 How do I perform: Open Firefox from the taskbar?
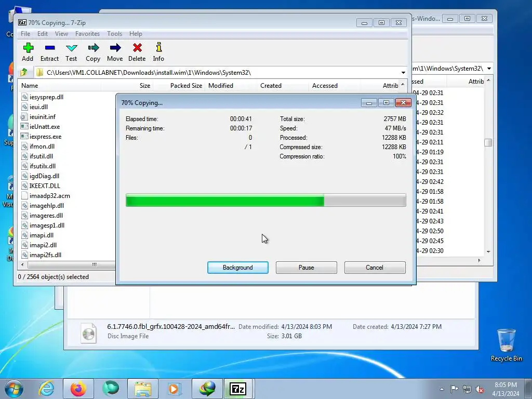78,389
